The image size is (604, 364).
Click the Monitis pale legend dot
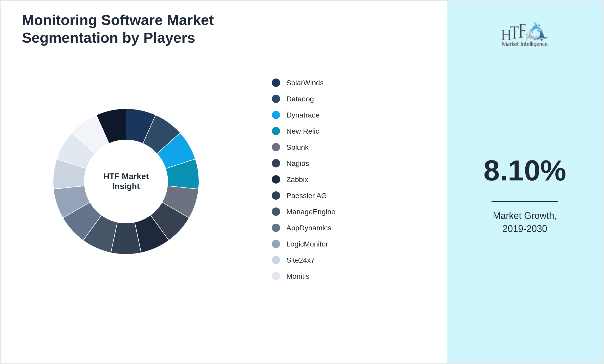click(276, 276)
